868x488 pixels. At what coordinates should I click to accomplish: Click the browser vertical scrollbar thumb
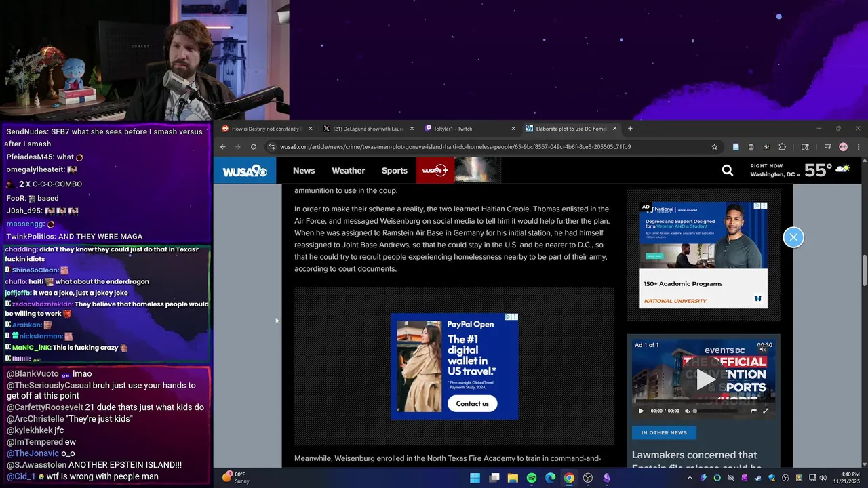tap(864, 270)
